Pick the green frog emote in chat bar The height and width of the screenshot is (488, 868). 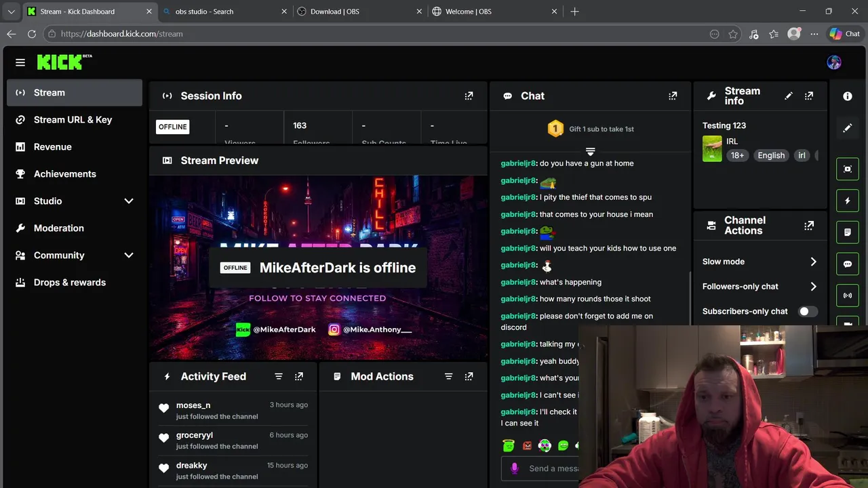pyautogui.click(x=509, y=445)
